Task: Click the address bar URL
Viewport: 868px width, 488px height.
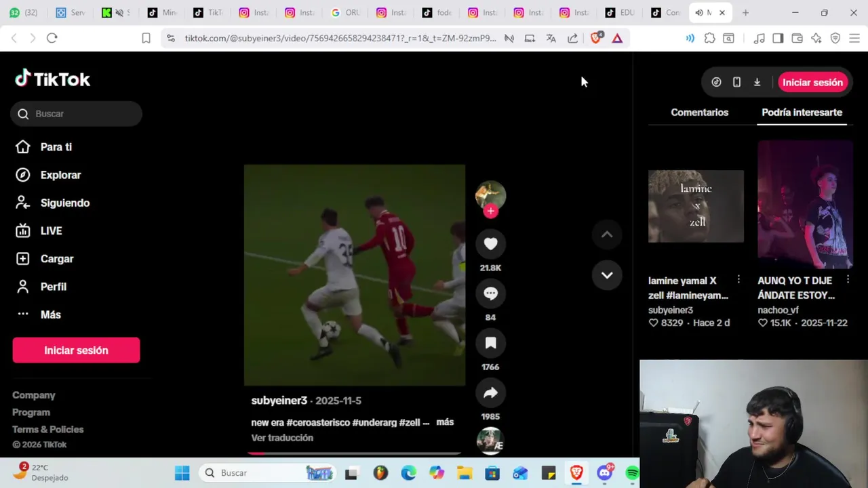Action: pos(340,39)
